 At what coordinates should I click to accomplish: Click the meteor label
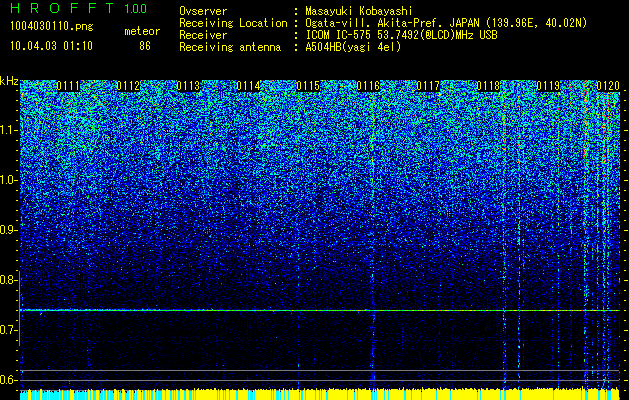click(x=142, y=31)
